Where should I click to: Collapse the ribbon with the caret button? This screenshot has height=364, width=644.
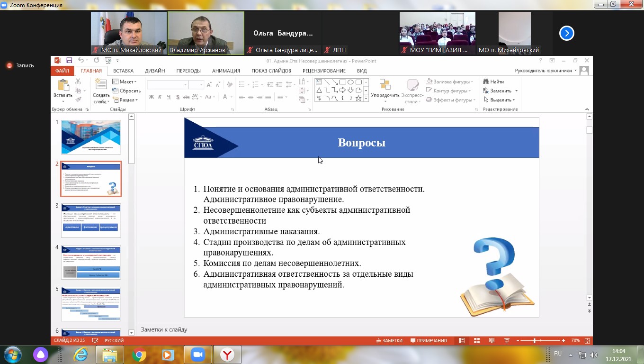[x=588, y=109]
